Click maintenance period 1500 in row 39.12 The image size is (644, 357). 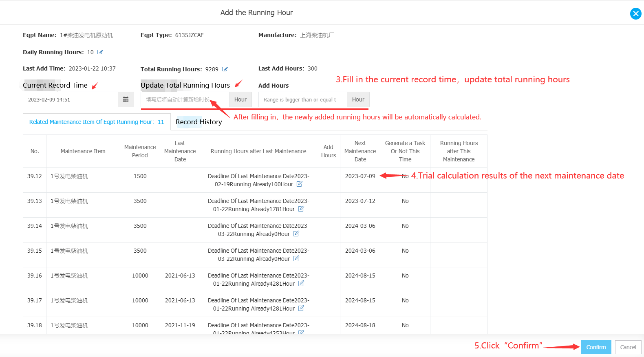[140, 176]
